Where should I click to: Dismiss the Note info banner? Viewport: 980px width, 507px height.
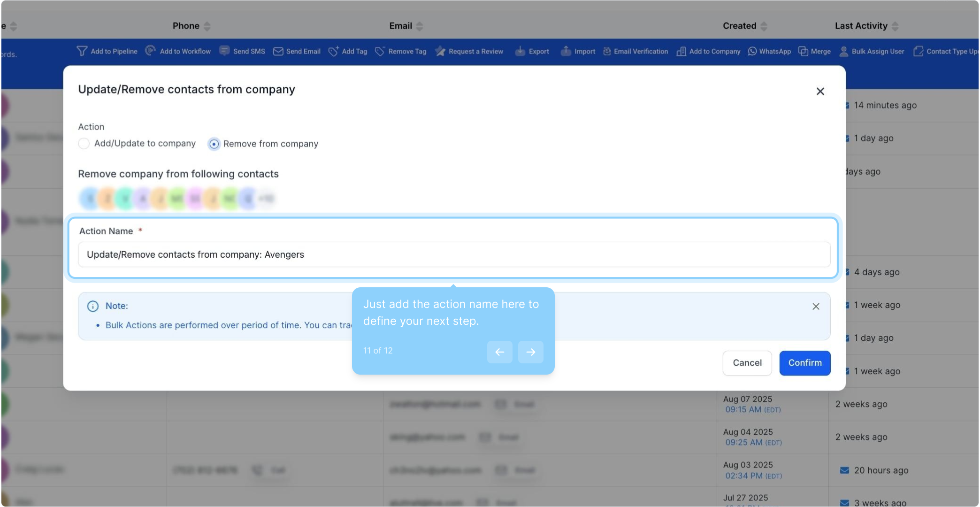[x=816, y=307]
